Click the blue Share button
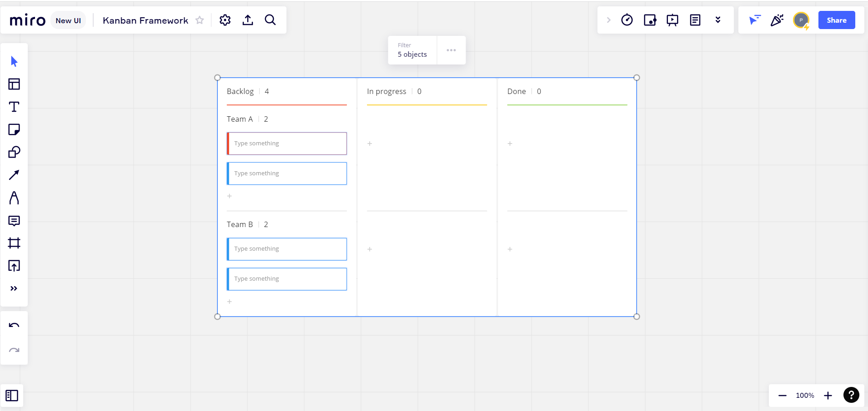 tap(836, 20)
